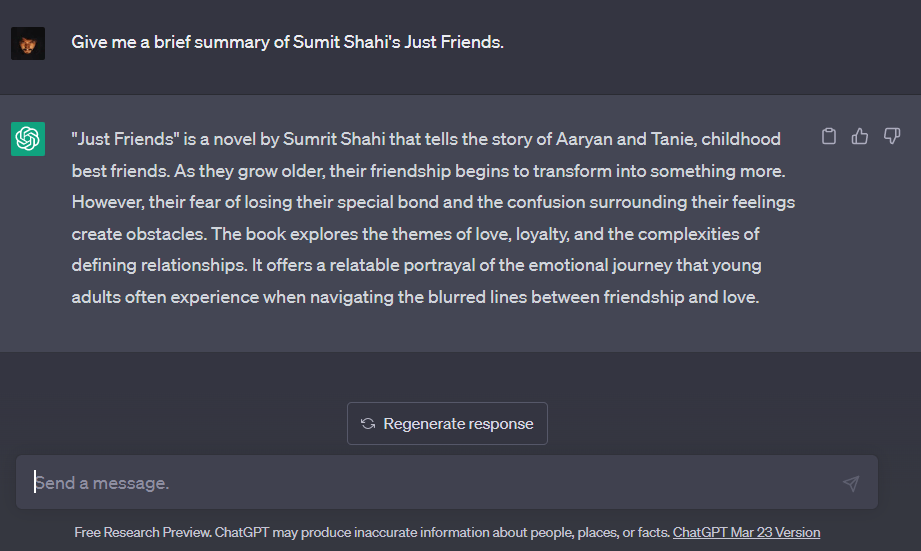Click the user prompt about Just Friends summary
921x551 pixels.
(x=287, y=42)
